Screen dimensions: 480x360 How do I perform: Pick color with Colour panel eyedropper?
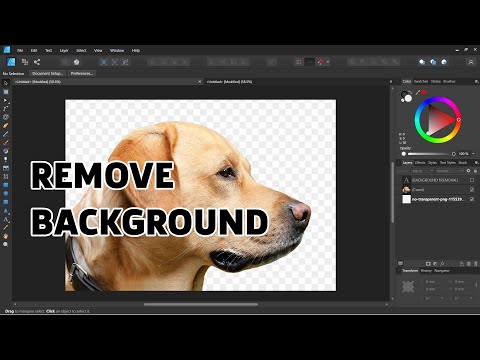click(x=417, y=92)
